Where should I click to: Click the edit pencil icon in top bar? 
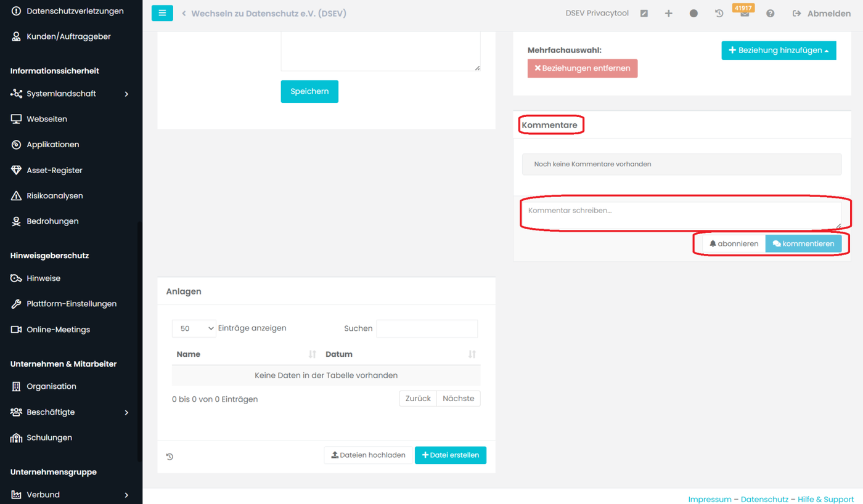[644, 14]
